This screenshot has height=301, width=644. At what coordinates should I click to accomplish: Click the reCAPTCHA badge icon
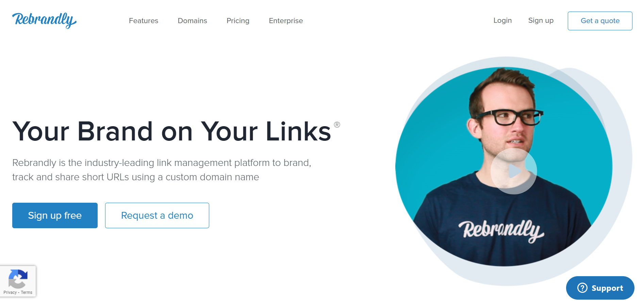pos(18,279)
